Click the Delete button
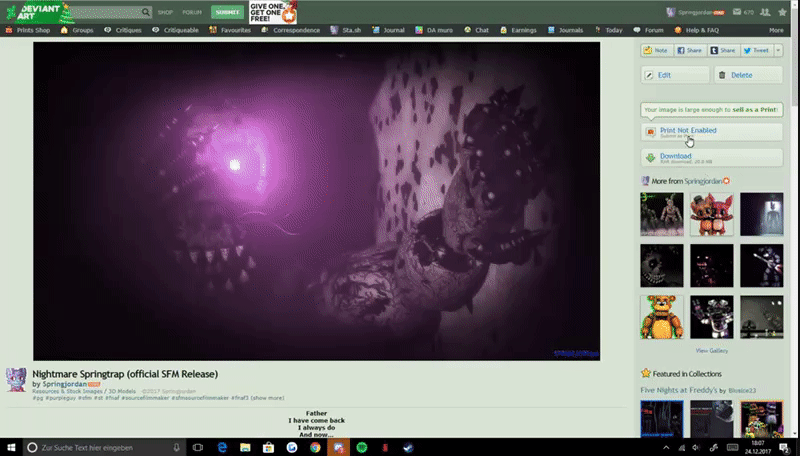800x456 pixels. 748,75
